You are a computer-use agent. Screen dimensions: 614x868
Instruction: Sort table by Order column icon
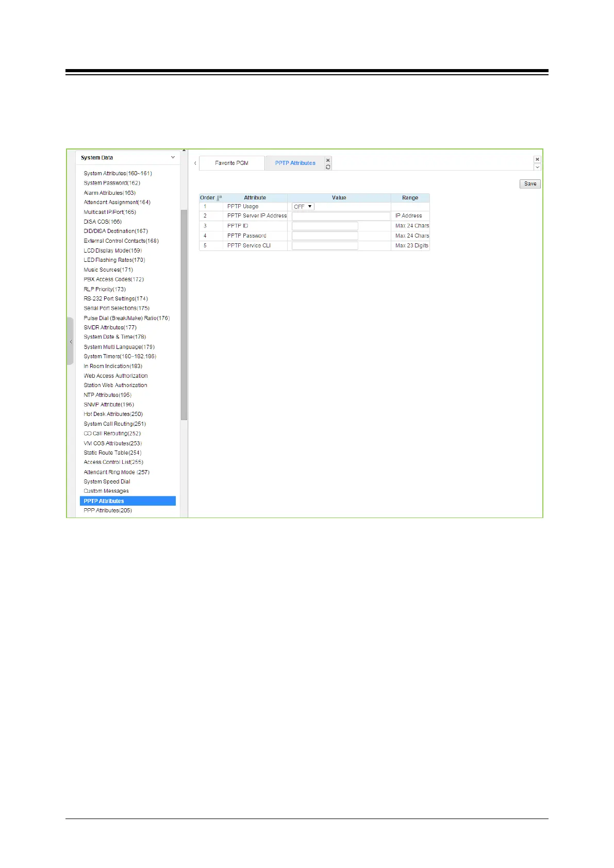click(219, 197)
